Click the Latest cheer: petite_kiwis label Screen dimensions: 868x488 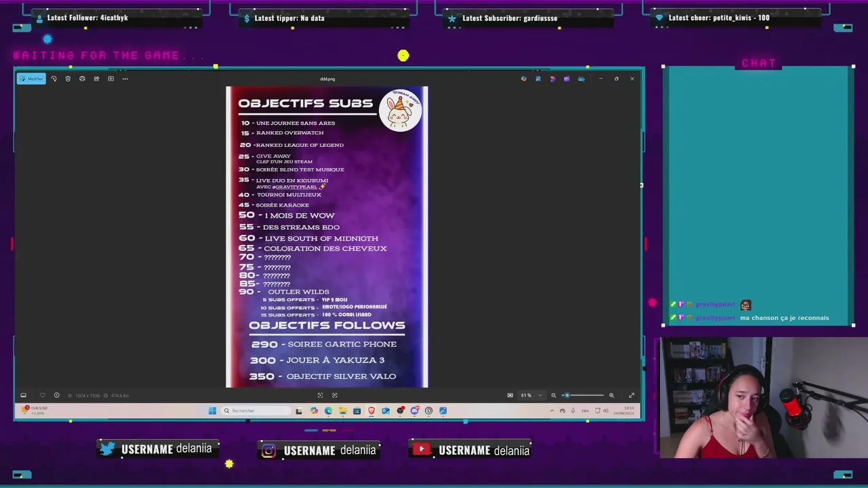719,18
